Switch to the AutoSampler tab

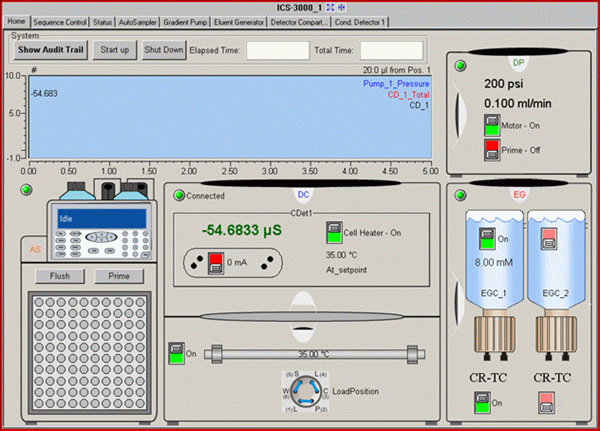click(x=138, y=22)
